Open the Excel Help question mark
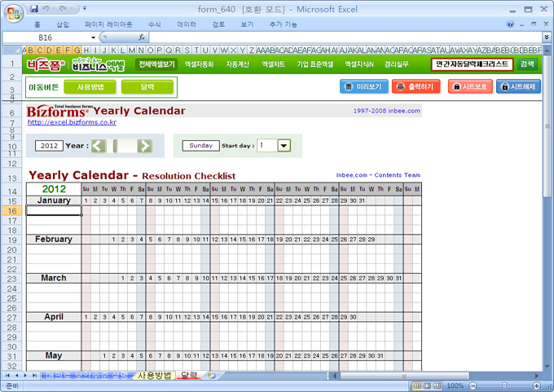554x392 pixels. 510,24
